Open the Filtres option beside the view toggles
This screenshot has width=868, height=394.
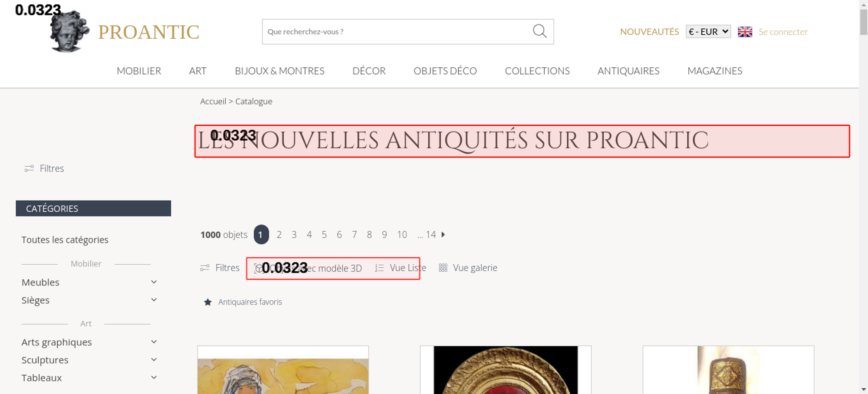click(220, 268)
